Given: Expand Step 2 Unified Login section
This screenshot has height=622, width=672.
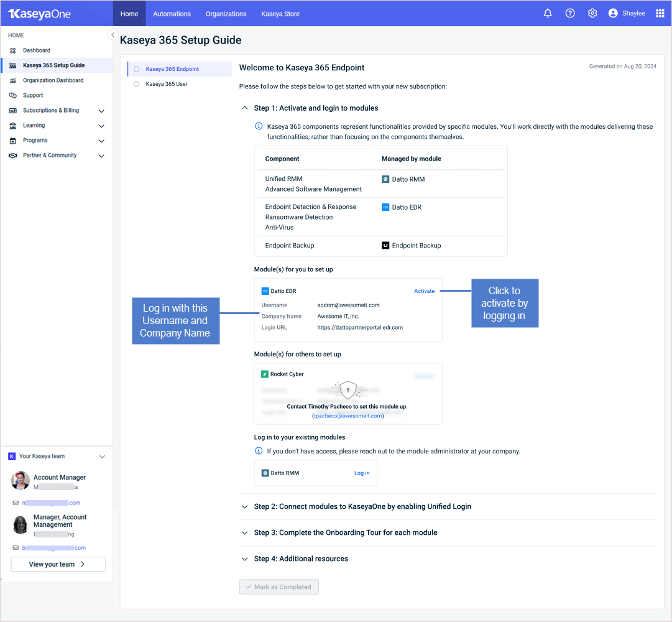Looking at the screenshot, I should 245,506.
